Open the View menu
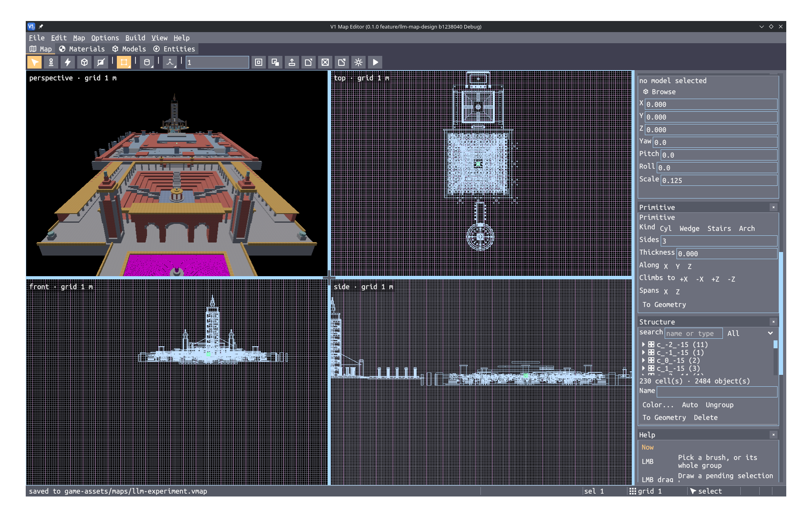The height and width of the screenshot is (527, 812). click(159, 38)
